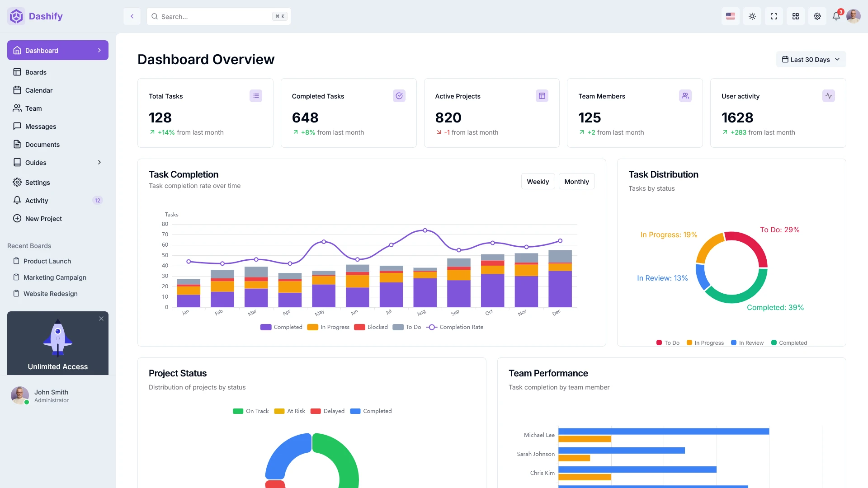Expand the Guides submenu chevron
This screenshot has width=868, height=488.
[x=99, y=162]
